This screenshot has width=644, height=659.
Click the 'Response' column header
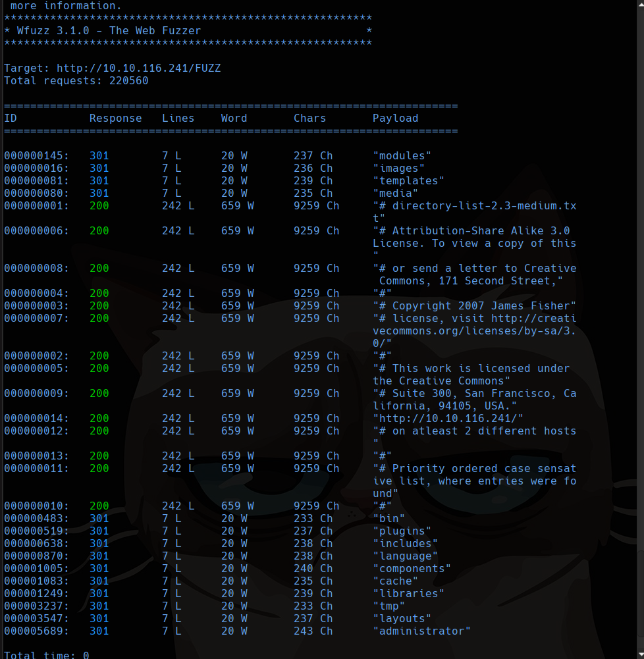pyautogui.click(x=116, y=118)
